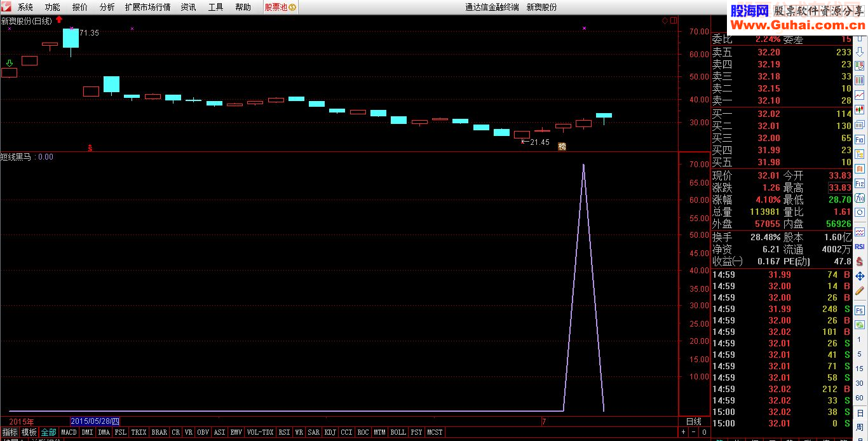The image size is (868, 441).
Task: Select the 指标 tab
Action: tap(10, 432)
